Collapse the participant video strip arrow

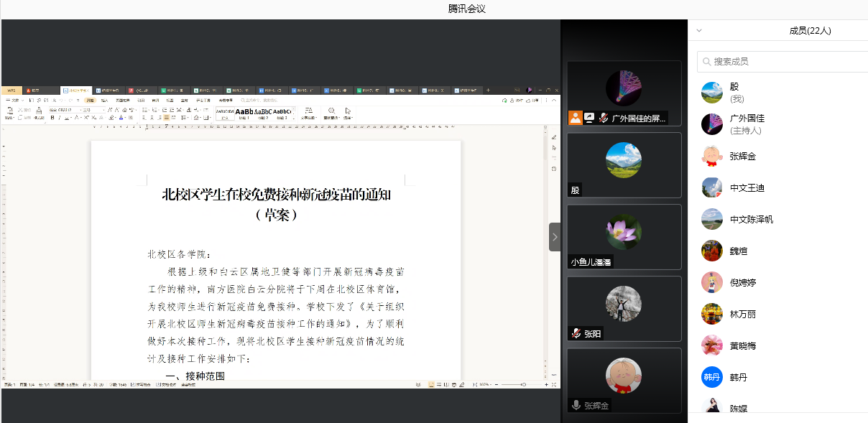[554, 236]
